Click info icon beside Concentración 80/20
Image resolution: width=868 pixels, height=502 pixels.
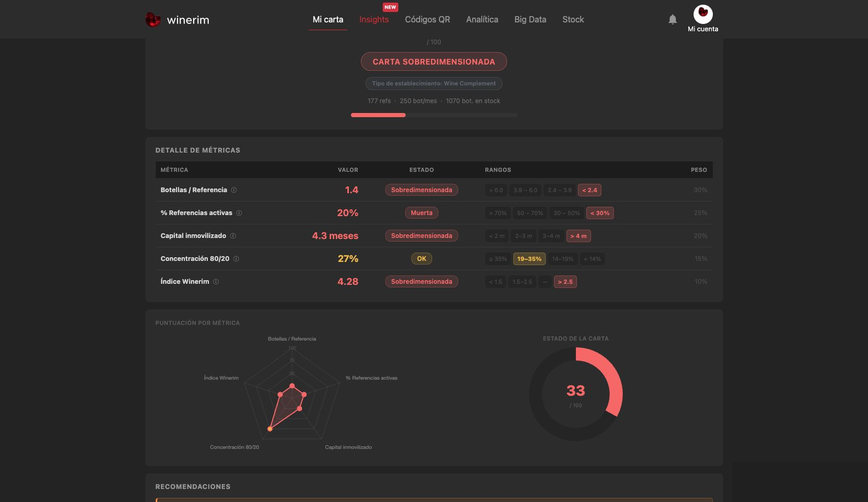pos(236,259)
